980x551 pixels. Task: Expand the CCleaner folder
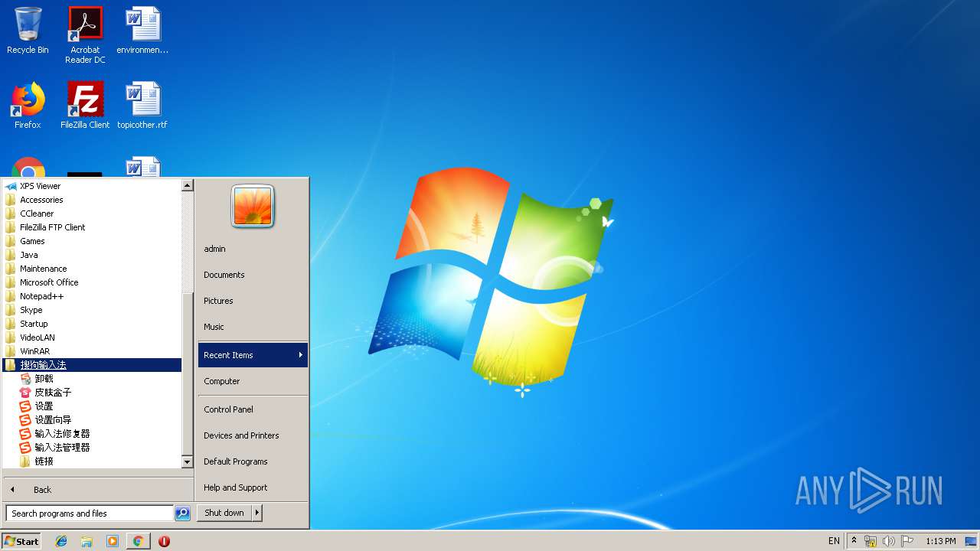point(92,214)
